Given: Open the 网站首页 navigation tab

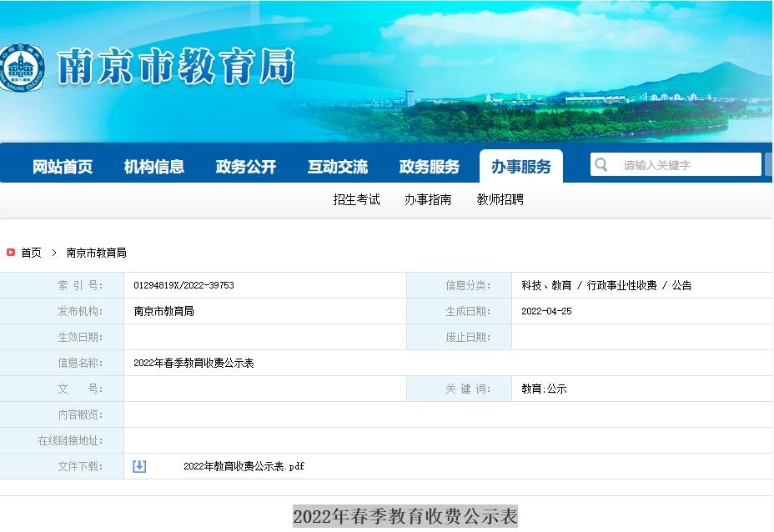Looking at the screenshot, I should pos(63,167).
